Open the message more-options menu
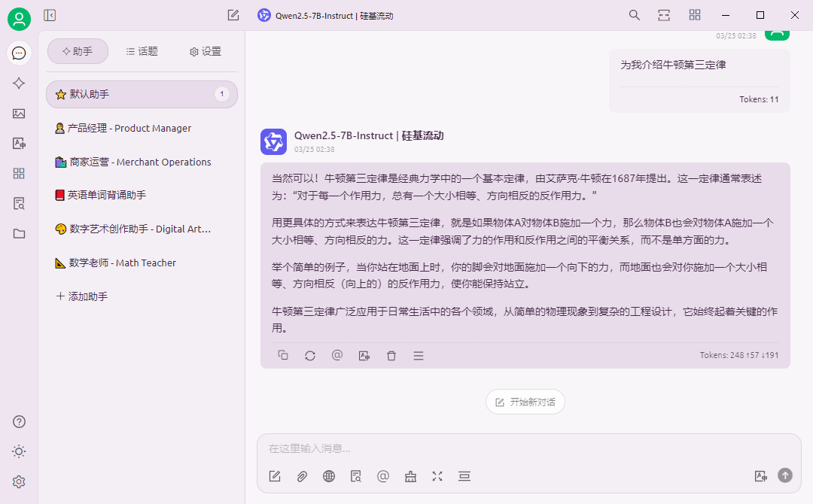Viewport: 813px width, 504px height. (419, 355)
